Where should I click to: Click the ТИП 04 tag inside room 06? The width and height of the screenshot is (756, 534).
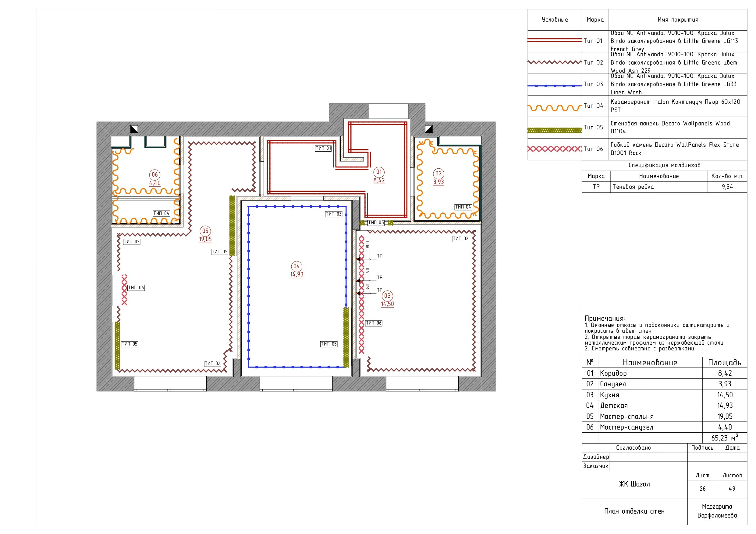(x=161, y=213)
